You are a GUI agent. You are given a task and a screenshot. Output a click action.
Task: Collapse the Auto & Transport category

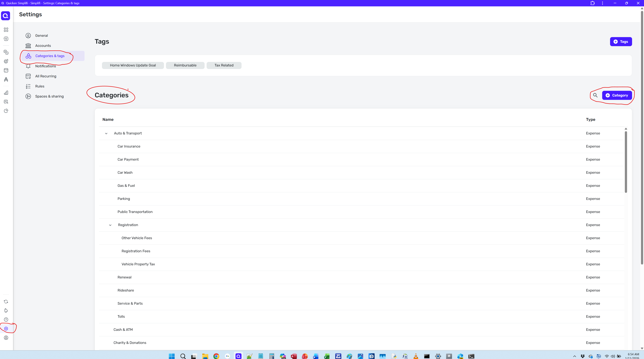(106, 133)
